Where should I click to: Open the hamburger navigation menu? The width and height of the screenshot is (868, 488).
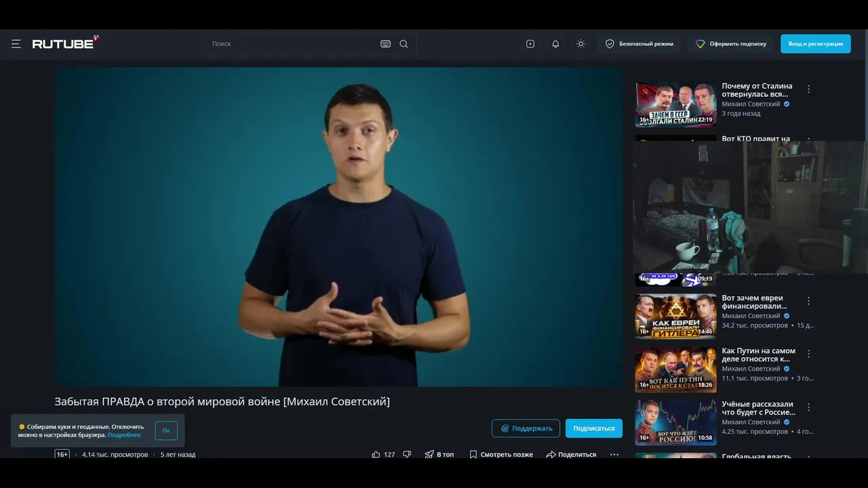16,44
